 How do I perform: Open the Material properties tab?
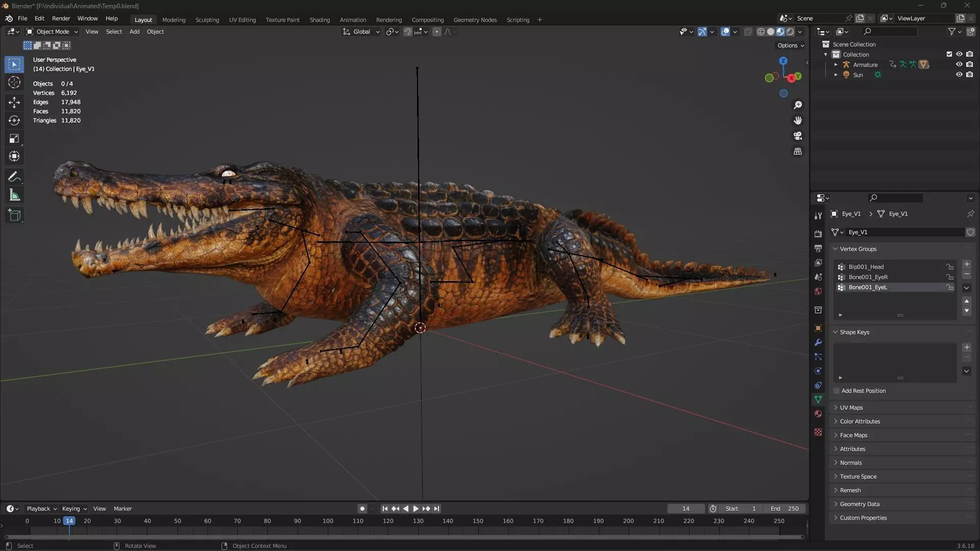[818, 414]
